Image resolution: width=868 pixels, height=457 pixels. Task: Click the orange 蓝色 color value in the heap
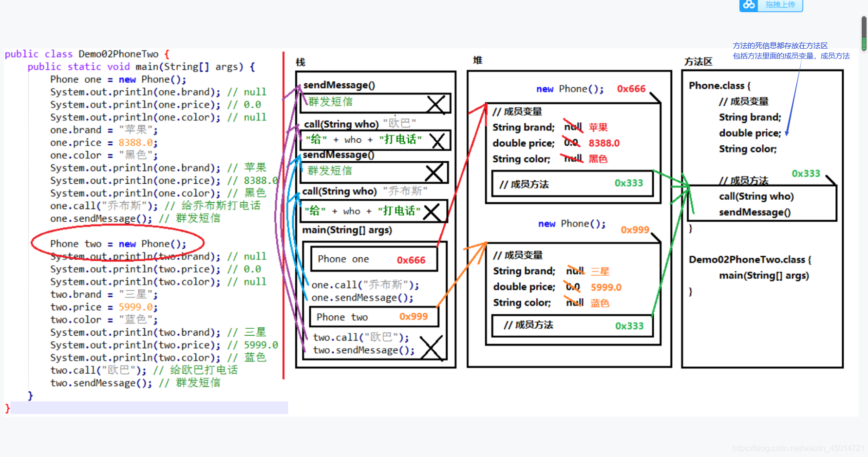tap(600, 303)
